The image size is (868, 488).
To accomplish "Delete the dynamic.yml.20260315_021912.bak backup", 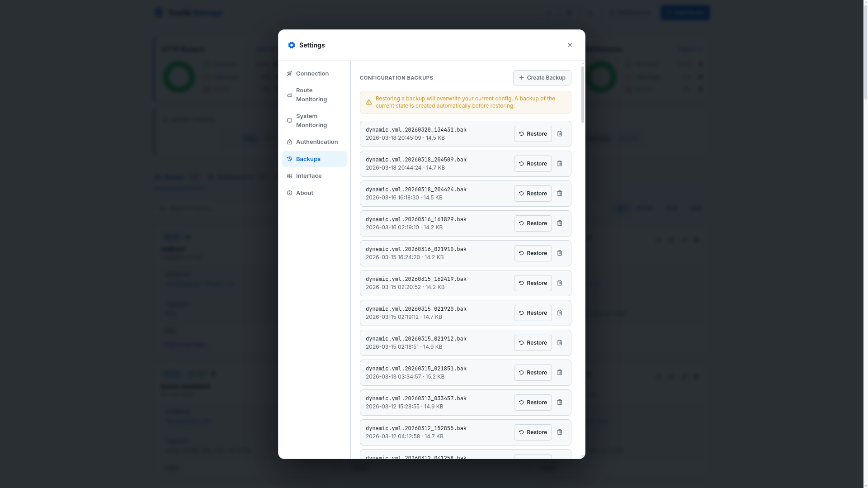I will 560,342.
